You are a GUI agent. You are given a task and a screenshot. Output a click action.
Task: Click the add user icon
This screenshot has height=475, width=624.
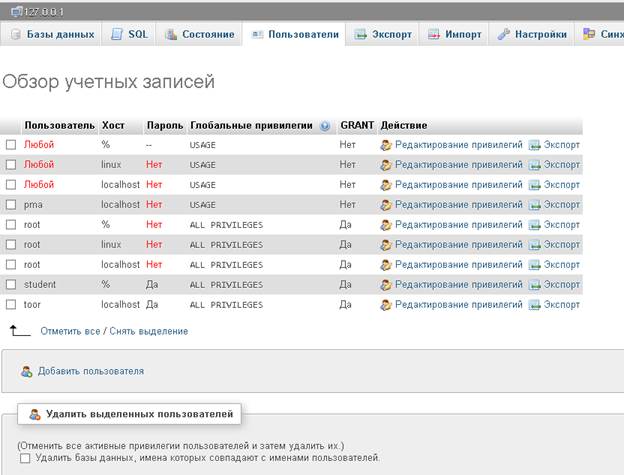[x=27, y=372]
